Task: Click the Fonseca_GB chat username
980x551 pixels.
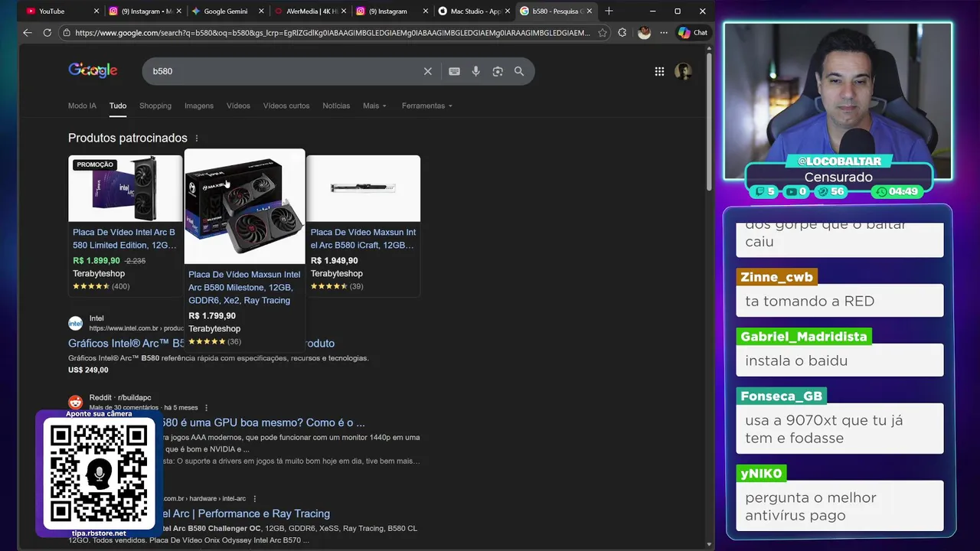Action: [x=781, y=396]
